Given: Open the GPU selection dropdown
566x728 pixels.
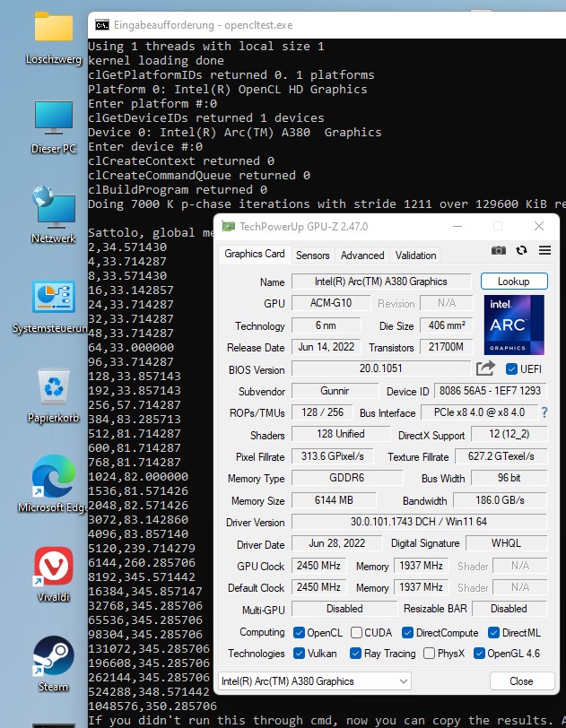Looking at the screenshot, I should [x=315, y=681].
